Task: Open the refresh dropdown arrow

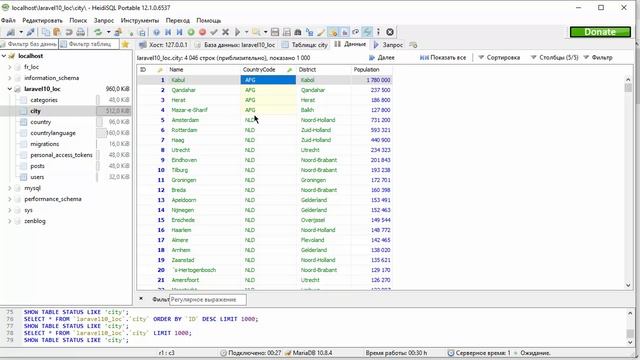Action: [x=108, y=32]
